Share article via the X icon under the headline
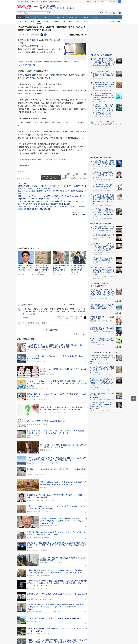The image size is (138, 644). 42,35
